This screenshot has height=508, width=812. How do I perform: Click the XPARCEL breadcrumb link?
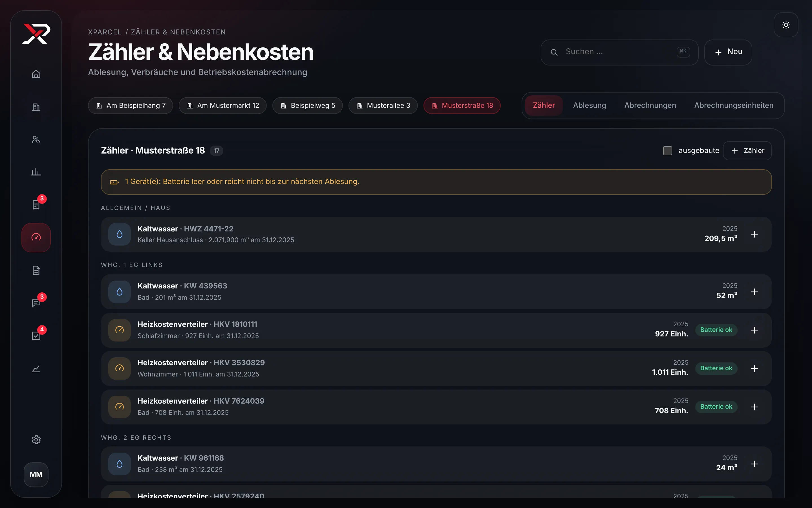[x=105, y=32]
